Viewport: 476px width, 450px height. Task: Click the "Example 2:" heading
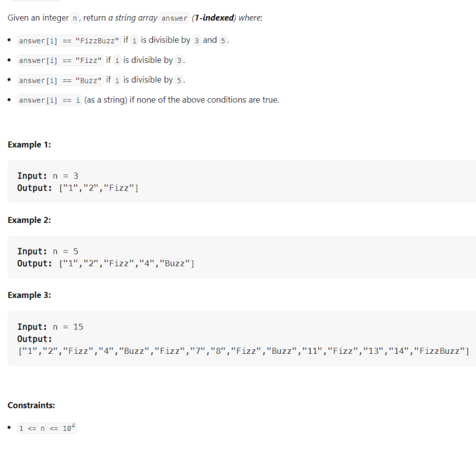(x=29, y=221)
